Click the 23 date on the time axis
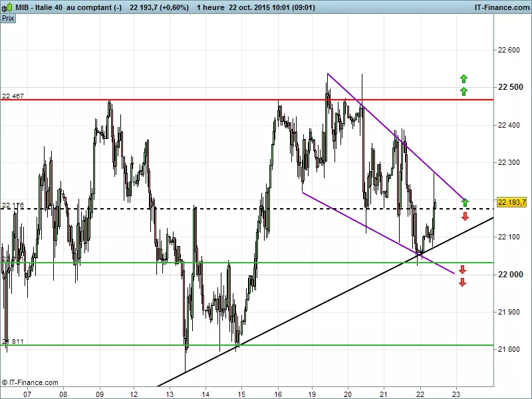The width and height of the screenshot is (532, 399). pos(456,394)
